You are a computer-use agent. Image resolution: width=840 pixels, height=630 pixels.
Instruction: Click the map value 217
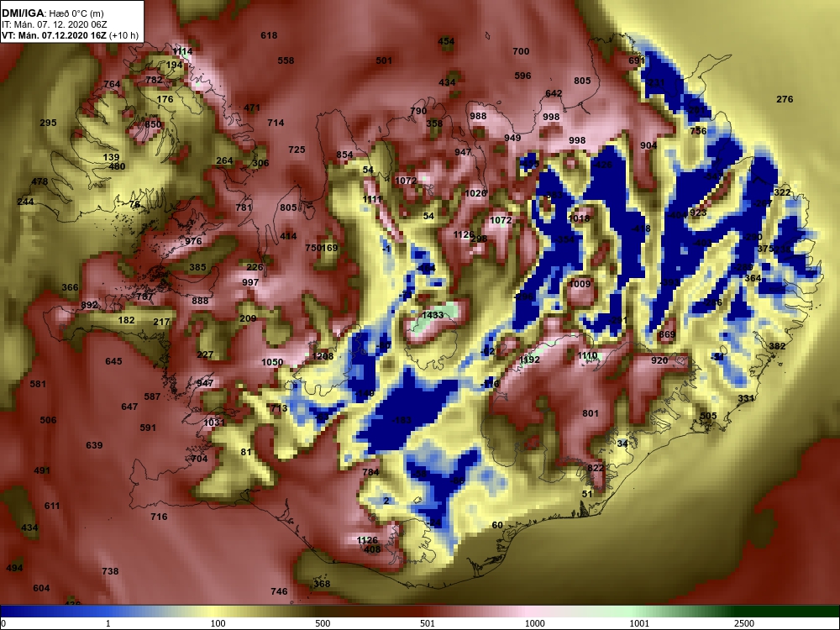161,322
